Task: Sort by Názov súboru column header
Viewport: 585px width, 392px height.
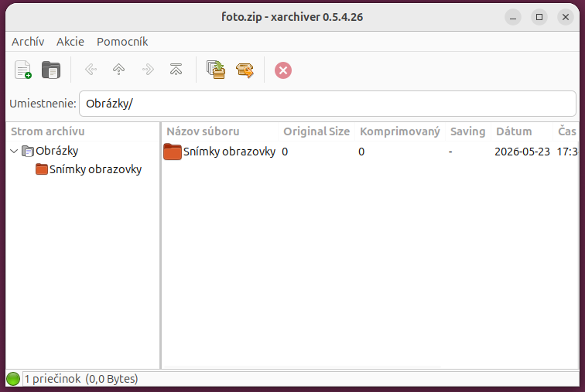Action: [x=220, y=131]
